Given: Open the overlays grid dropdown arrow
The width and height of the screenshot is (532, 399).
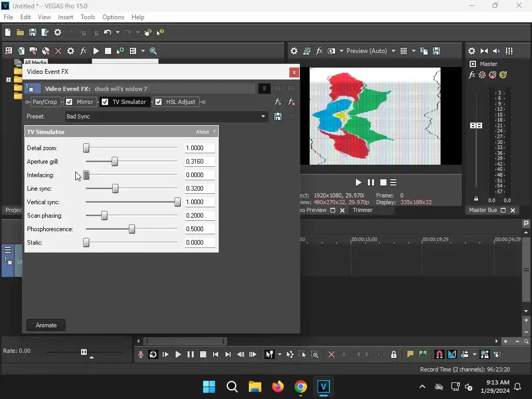Looking at the screenshot, I should pyautogui.click(x=414, y=51).
